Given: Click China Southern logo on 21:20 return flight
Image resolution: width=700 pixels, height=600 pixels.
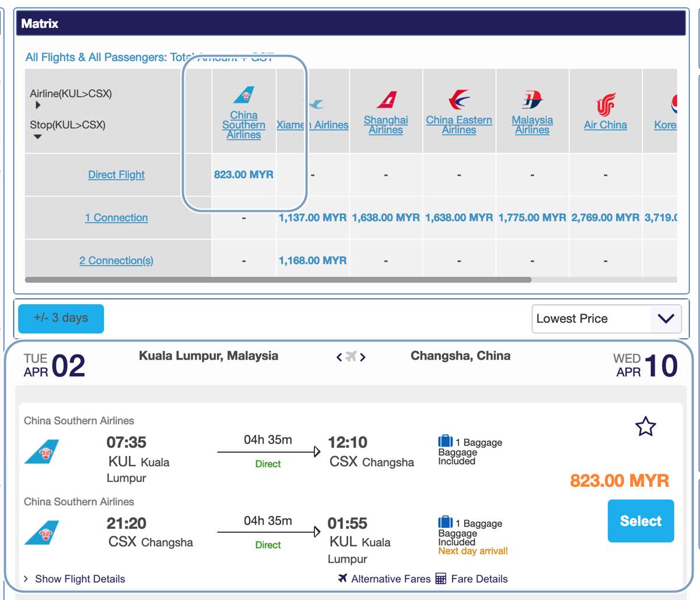Looking at the screenshot, I should tap(42, 533).
